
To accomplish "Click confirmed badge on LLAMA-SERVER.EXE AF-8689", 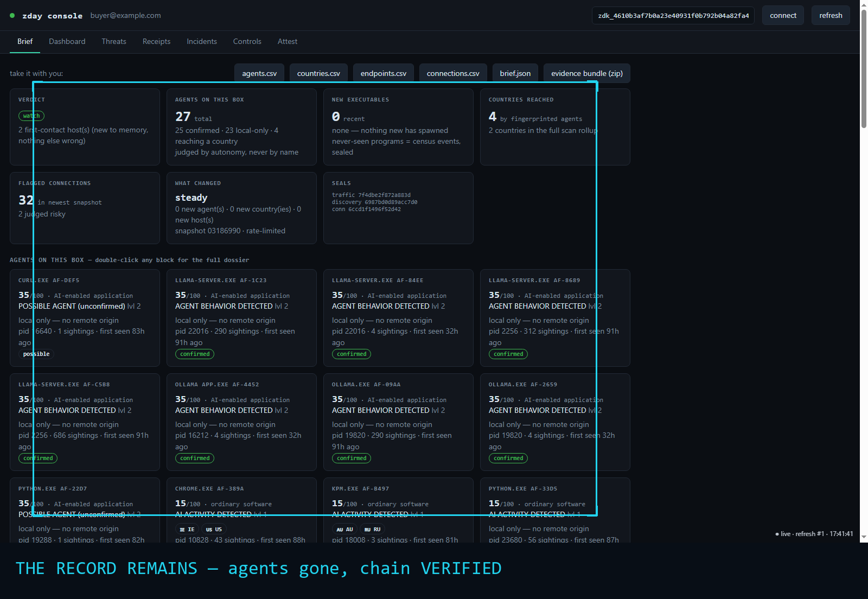I will (508, 354).
